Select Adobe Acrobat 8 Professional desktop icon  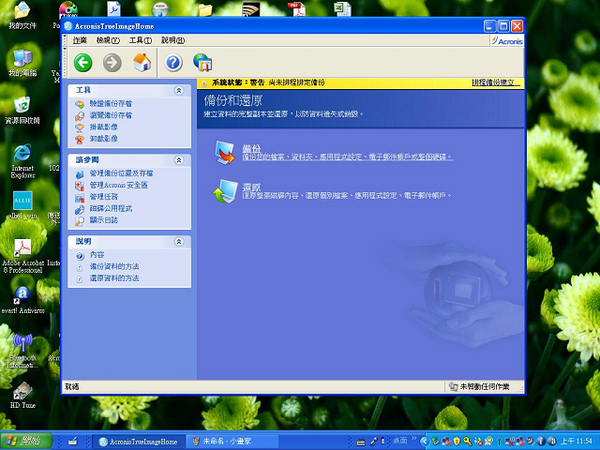[x=22, y=256]
